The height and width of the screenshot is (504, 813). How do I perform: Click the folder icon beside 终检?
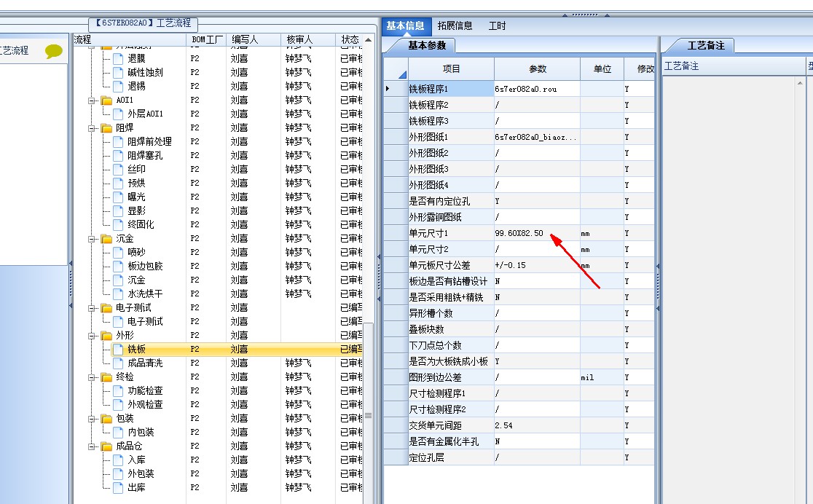(106, 377)
